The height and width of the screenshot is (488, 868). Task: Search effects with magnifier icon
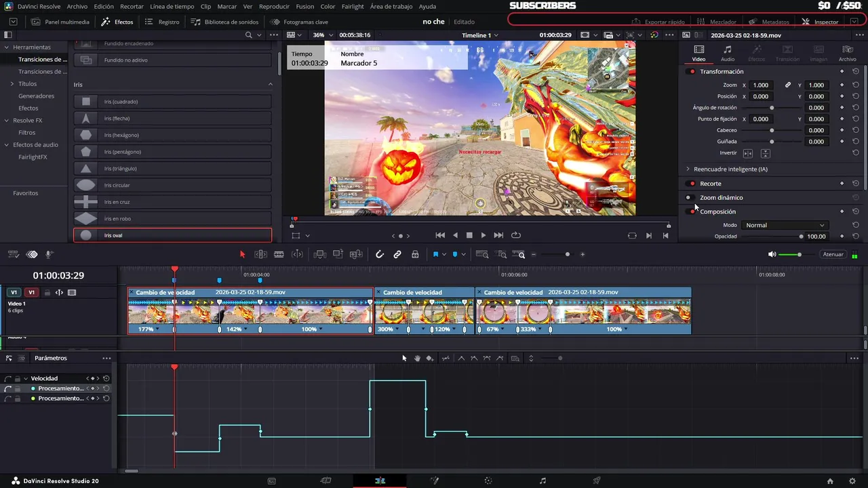click(249, 35)
